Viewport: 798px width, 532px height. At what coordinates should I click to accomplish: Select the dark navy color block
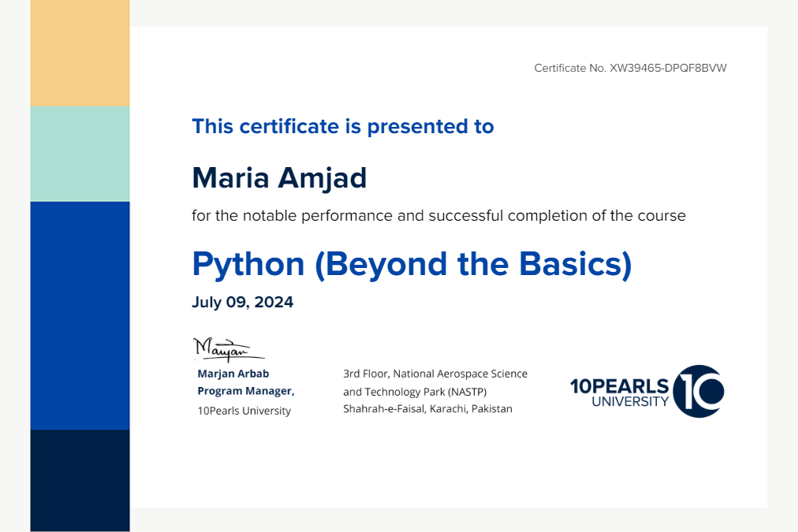[80, 479]
